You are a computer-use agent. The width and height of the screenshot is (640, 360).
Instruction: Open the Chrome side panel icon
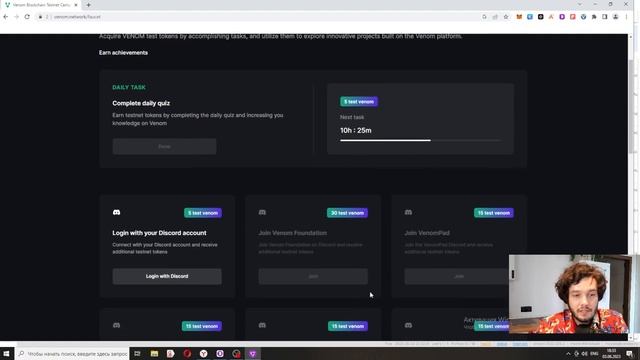605,17
